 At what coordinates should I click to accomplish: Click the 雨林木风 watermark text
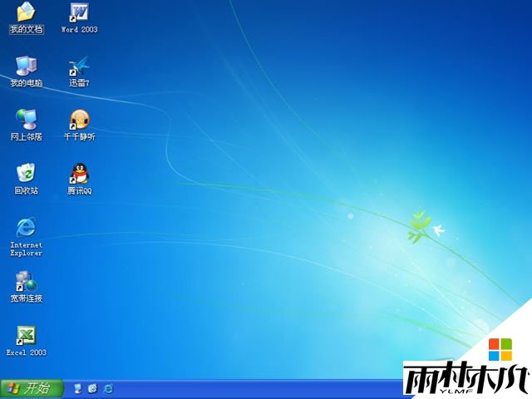point(465,380)
